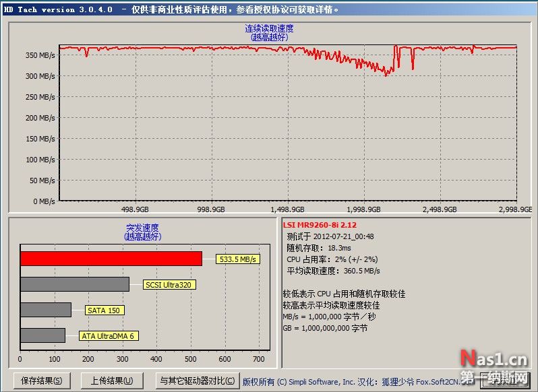Click the HD Tach version title bar
The width and height of the screenshot is (538, 392).
click(x=269, y=9)
